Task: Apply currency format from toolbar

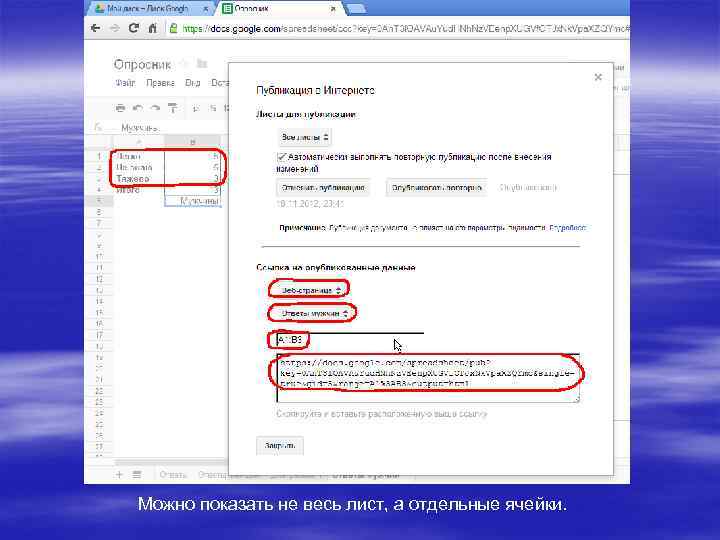Action: (196, 108)
